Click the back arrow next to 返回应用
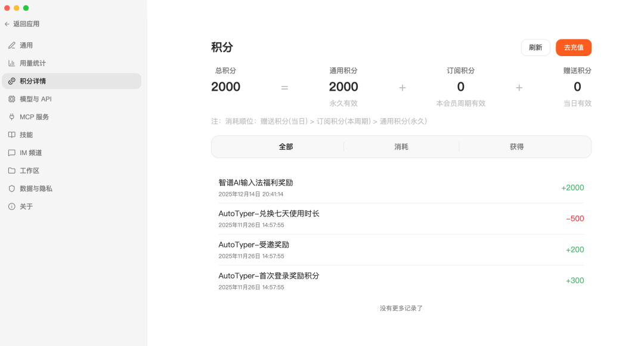644x346 pixels. pos(7,24)
